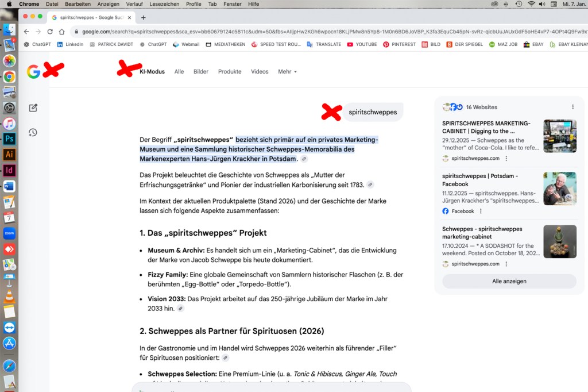Open a new Chrome tab
Screen dimensions: 588x392
pyautogui.click(x=144, y=18)
